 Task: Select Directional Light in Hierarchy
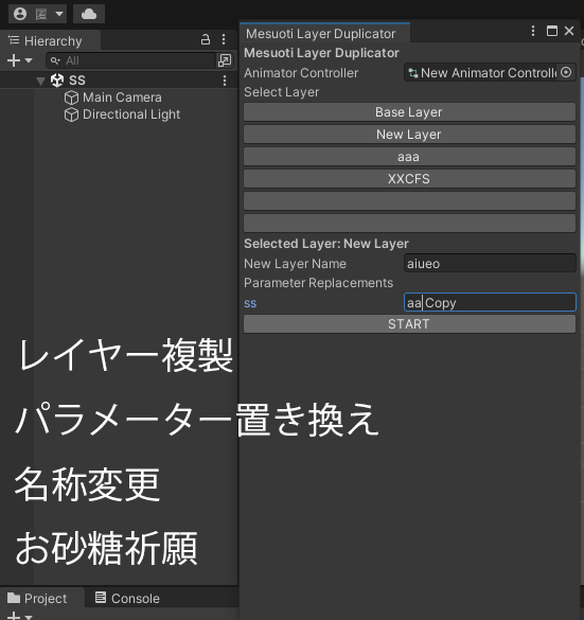click(131, 115)
